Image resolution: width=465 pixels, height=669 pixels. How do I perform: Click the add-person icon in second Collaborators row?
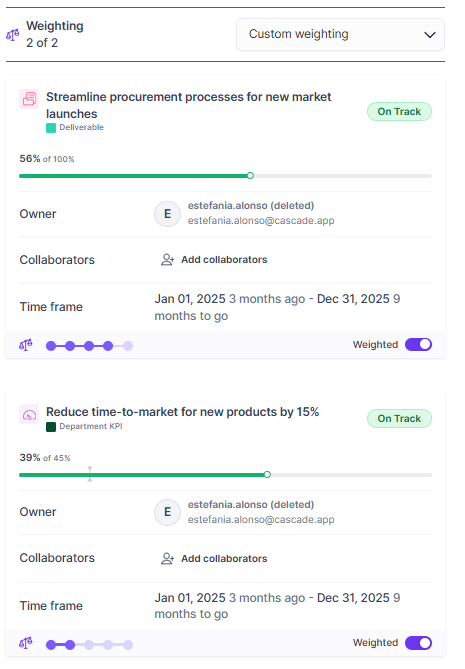[x=167, y=558]
